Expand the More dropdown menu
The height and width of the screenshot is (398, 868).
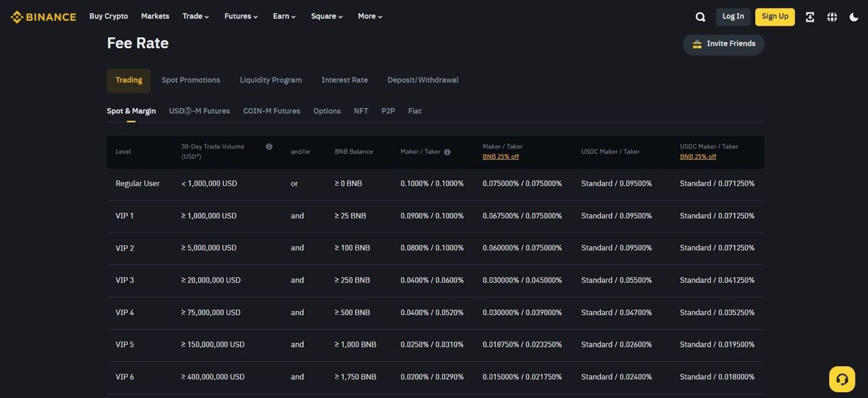pyautogui.click(x=370, y=16)
